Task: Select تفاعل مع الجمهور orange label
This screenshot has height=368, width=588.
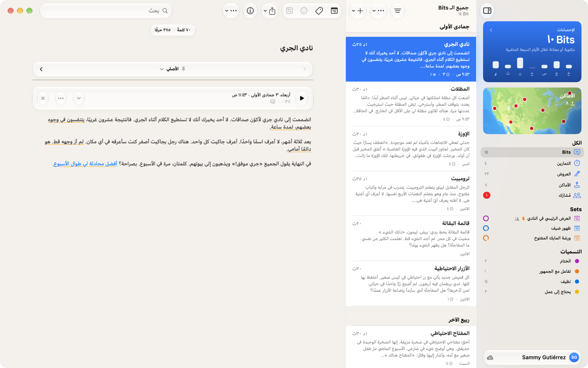Action: [532, 271]
